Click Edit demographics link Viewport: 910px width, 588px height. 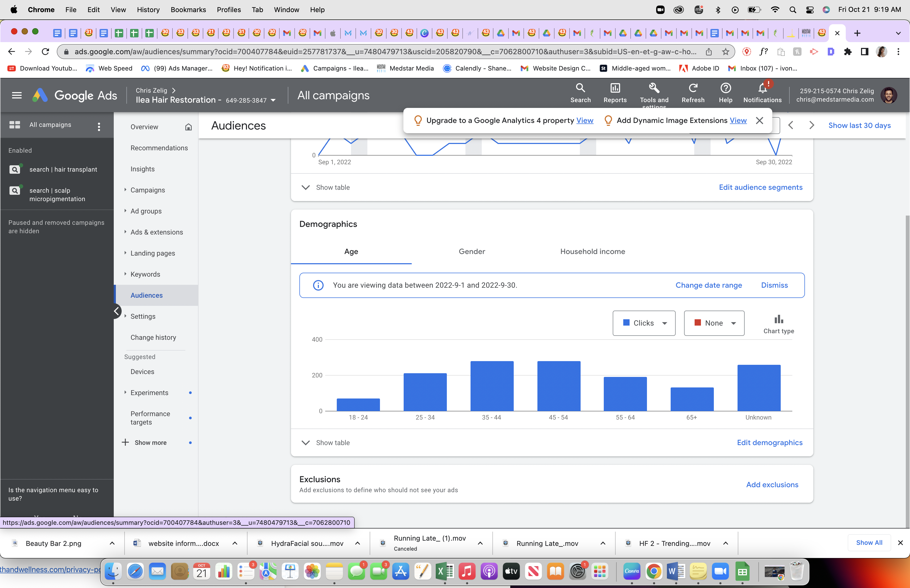[769, 442]
